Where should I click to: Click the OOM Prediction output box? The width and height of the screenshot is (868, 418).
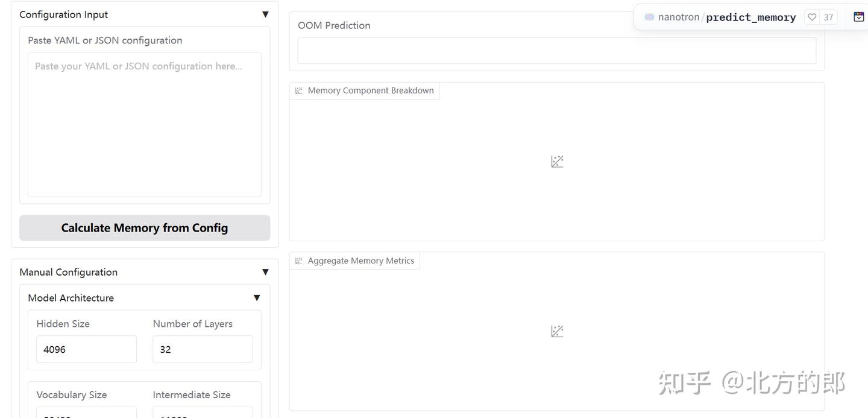(556, 51)
